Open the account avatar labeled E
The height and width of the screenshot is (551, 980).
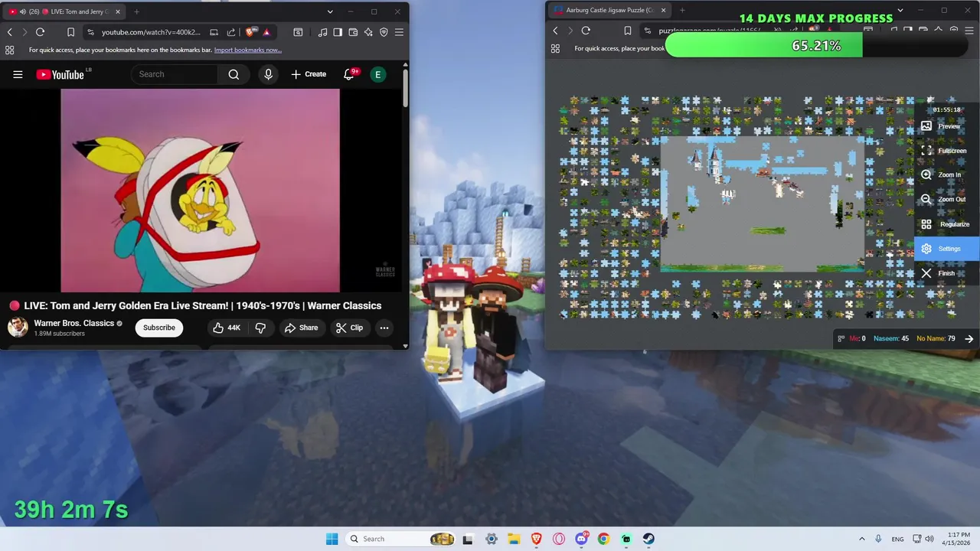click(377, 74)
